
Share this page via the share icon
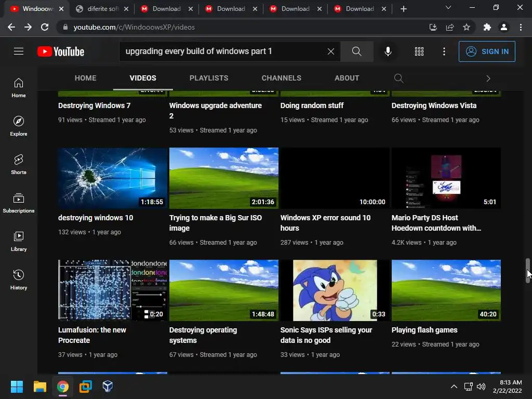point(450,27)
